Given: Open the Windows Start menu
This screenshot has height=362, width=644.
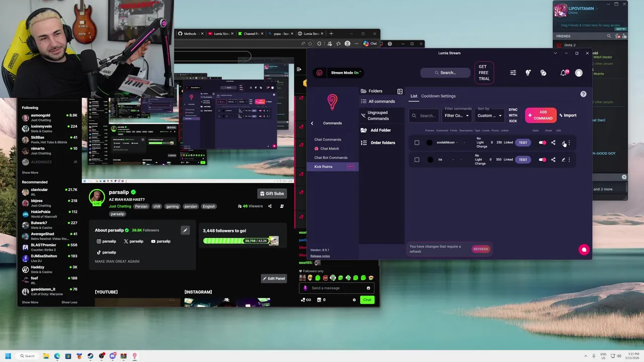Looking at the screenshot, I should pos(8,356).
